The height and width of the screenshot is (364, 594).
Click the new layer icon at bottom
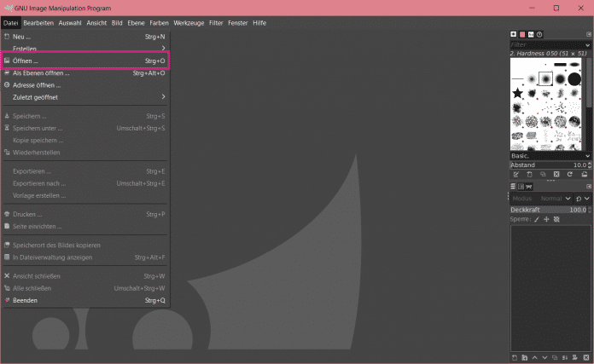(515, 356)
